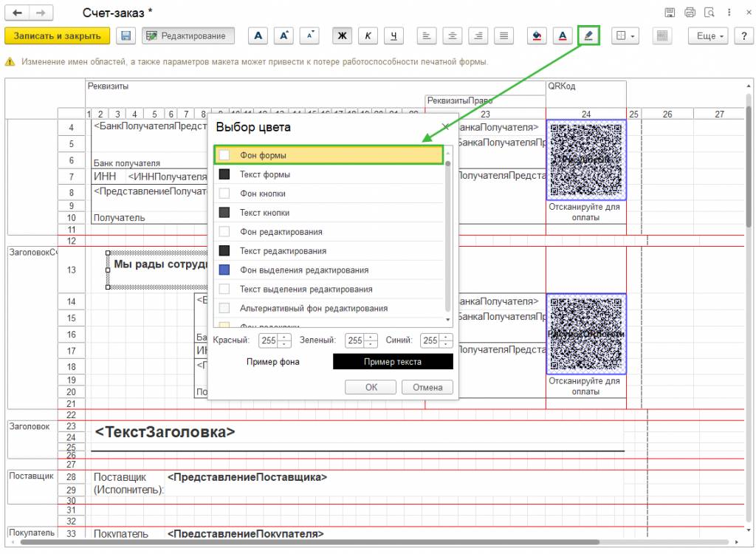Click the Заголовок area name
This screenshot has height=554, width=756.
(30, 427)
